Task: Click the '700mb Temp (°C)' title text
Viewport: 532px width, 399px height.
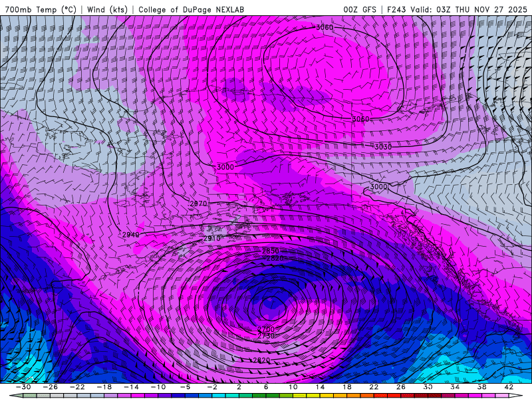Action: 41,9
